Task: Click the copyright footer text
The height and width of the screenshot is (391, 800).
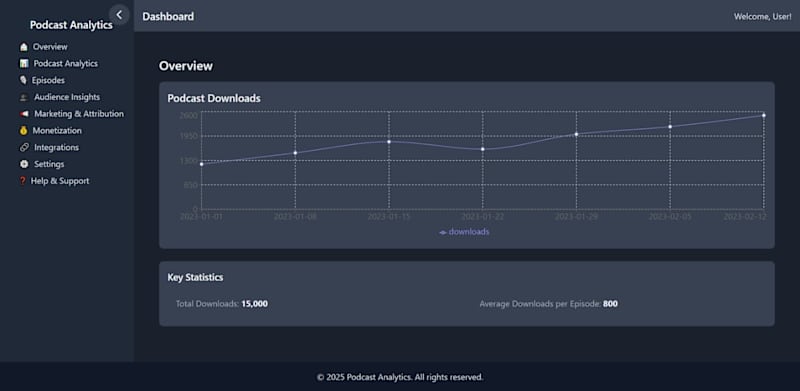Action: point(400,378)
